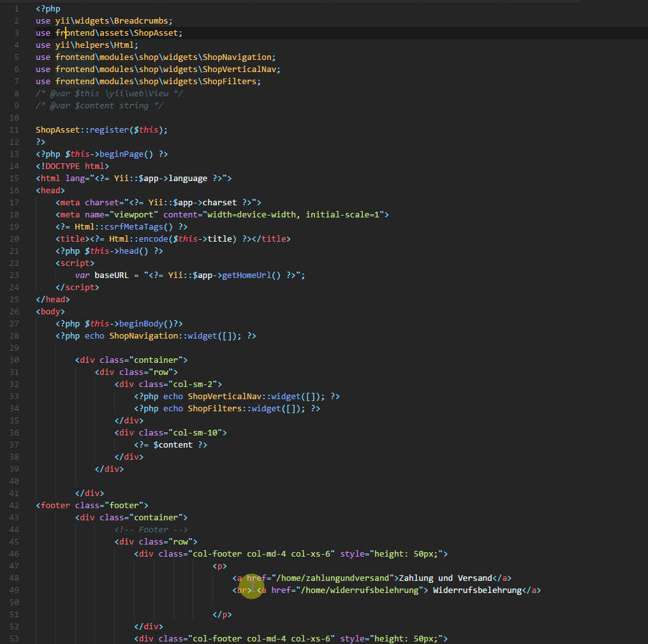Click line number 26 in the gutter

(x=14, y=311)
